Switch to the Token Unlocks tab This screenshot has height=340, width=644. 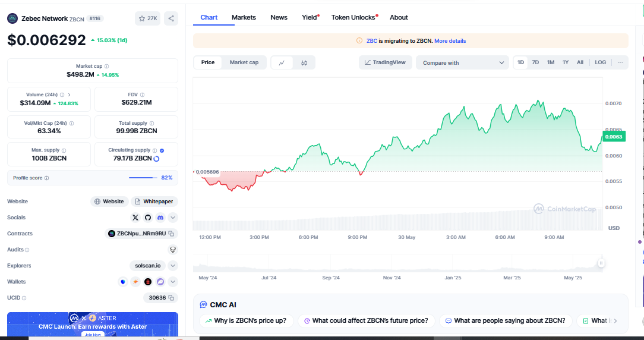point(355,17)
